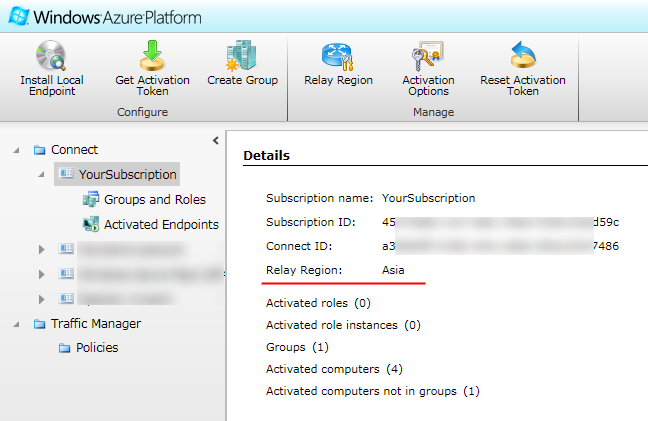Click the Subscription name: label

pos(319,198)
